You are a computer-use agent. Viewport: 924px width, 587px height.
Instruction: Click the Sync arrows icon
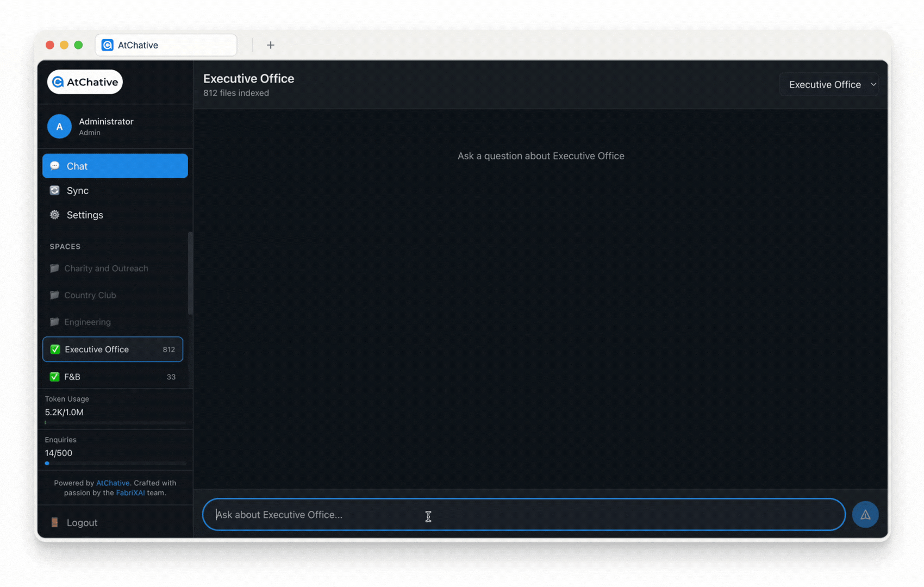(x=54, y=190)
